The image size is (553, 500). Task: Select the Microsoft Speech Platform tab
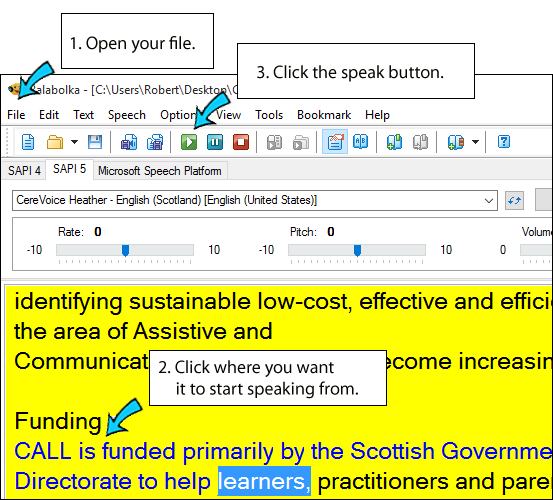160,171
